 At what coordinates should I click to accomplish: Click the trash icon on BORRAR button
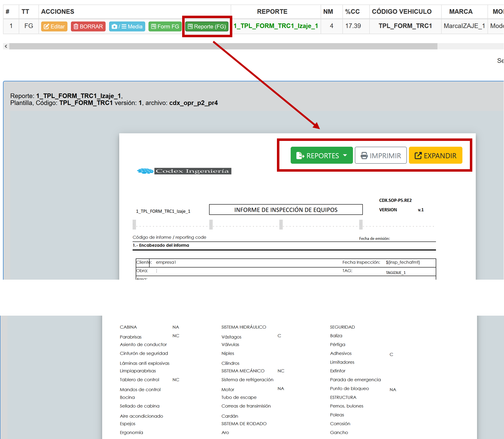click(76, 27)
